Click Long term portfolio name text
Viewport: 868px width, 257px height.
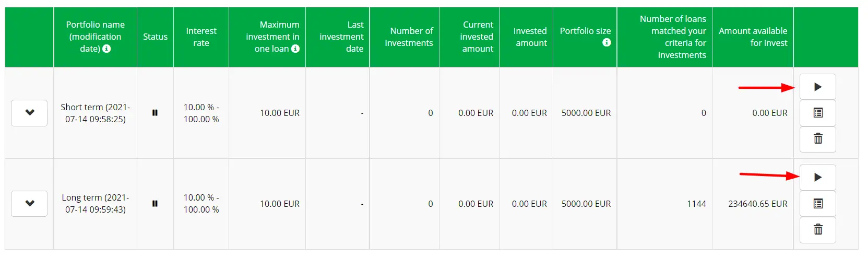[96, 204]
